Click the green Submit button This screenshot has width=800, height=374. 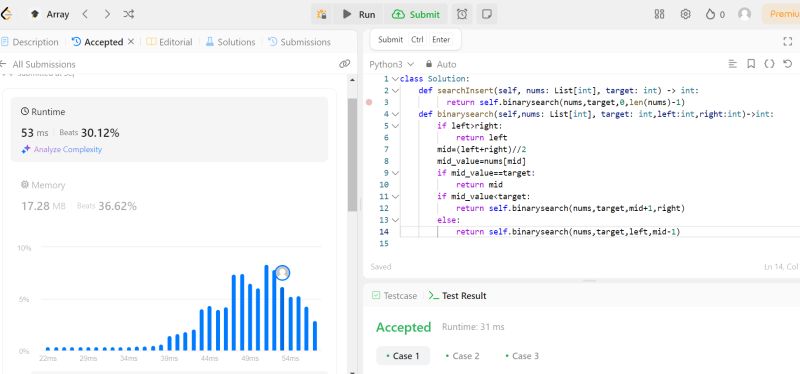point(416,14)
